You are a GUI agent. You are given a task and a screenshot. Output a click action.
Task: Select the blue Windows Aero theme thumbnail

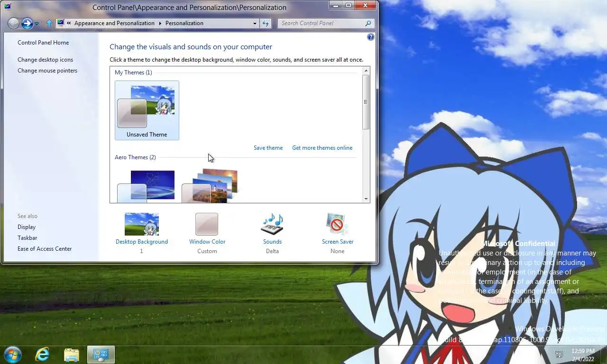147,186
